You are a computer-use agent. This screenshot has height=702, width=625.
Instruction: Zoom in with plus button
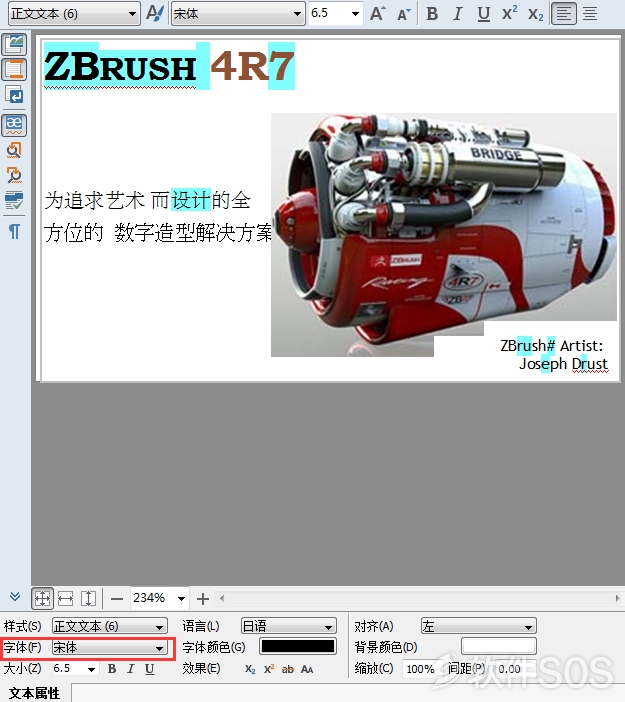click(x=203, y=599)
